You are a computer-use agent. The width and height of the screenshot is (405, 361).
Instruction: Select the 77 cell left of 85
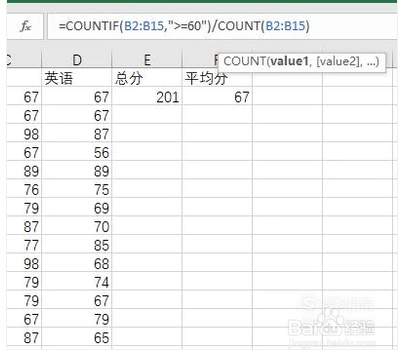(24, 245)
